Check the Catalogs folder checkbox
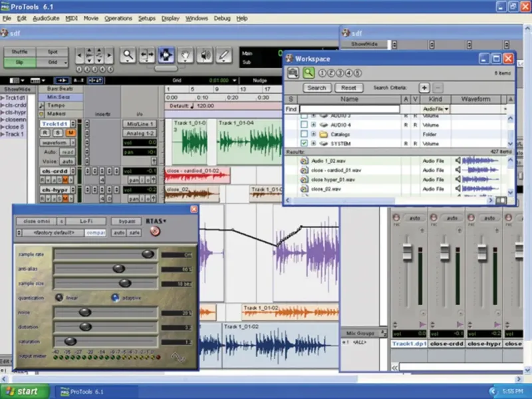Viewport: 532px width, 399px height. tap(304, 134)
